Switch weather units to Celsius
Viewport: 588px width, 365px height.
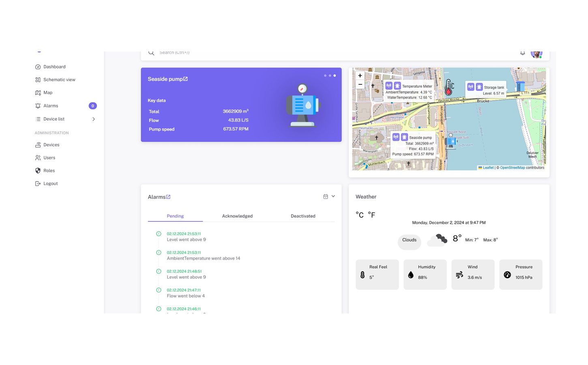(360, 215)
